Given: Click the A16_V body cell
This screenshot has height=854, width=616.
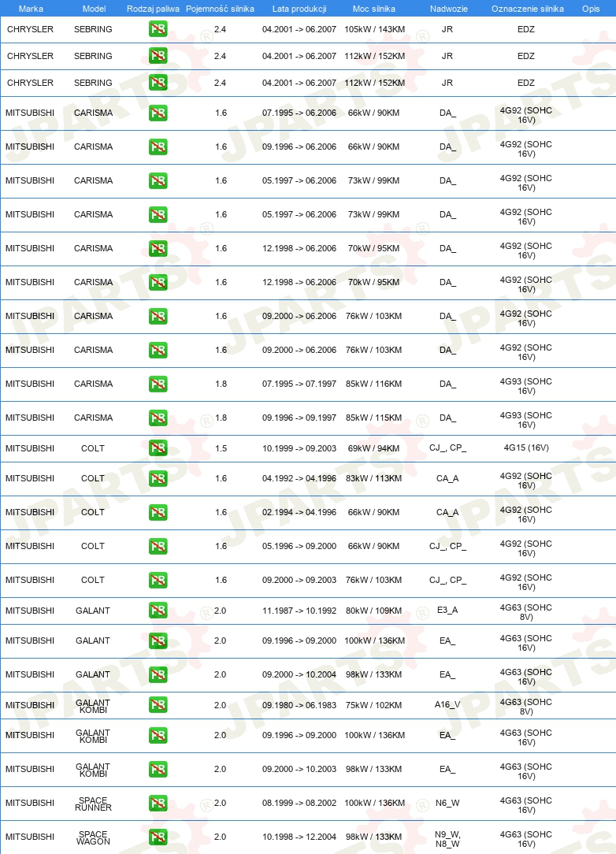Looking at the screenshot, I should point(447,705).
